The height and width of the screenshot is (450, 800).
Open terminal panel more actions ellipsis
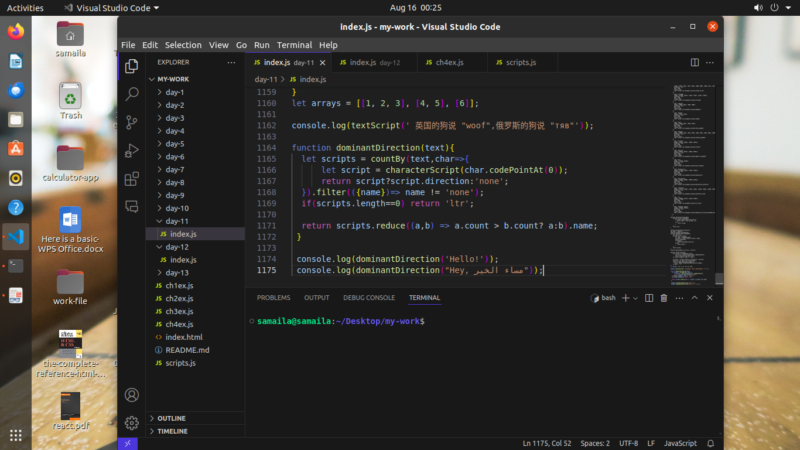(679, 298)
